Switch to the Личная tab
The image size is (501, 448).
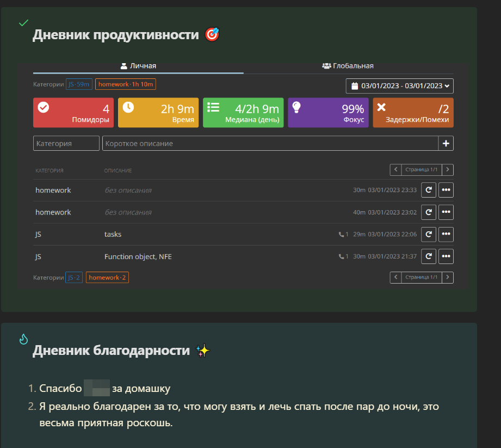[x=138, y=66]
